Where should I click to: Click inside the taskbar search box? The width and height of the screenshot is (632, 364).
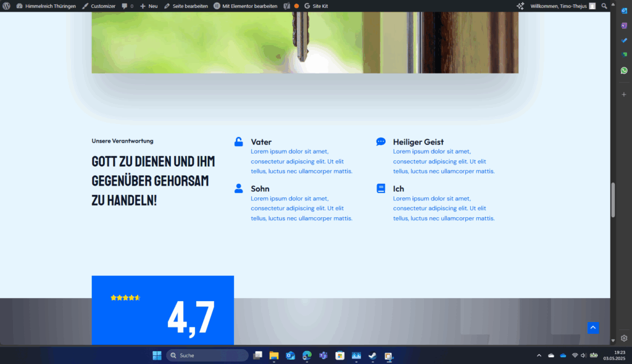[x=207, y=355]
